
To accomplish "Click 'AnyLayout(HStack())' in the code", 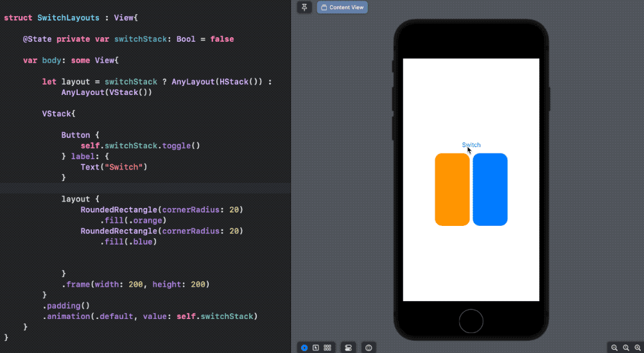I will click(217, 82).
